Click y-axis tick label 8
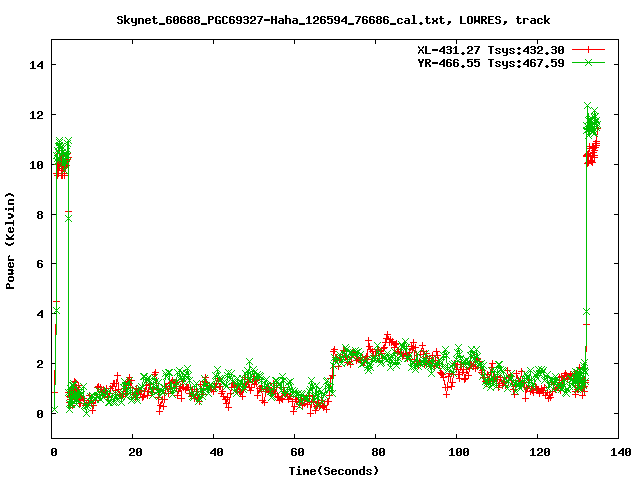The width and height of the screenshot is (640, 480). point(40,215)
